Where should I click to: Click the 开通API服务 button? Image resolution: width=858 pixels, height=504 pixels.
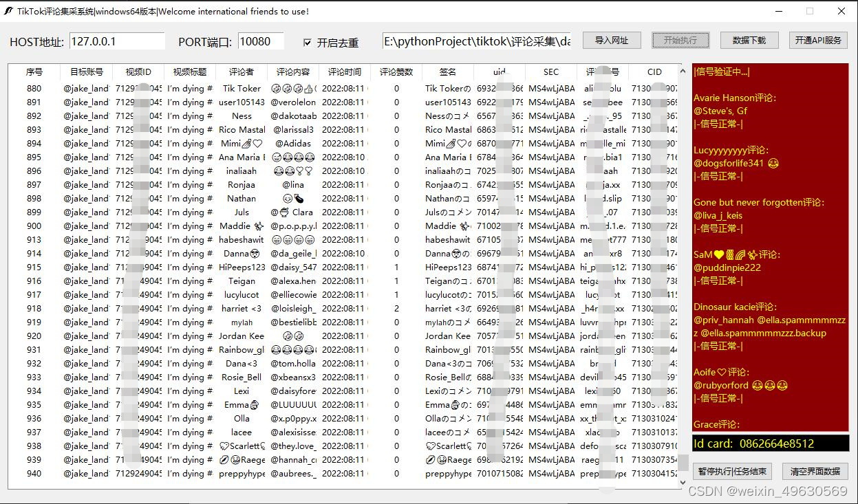tap(818, 41)
